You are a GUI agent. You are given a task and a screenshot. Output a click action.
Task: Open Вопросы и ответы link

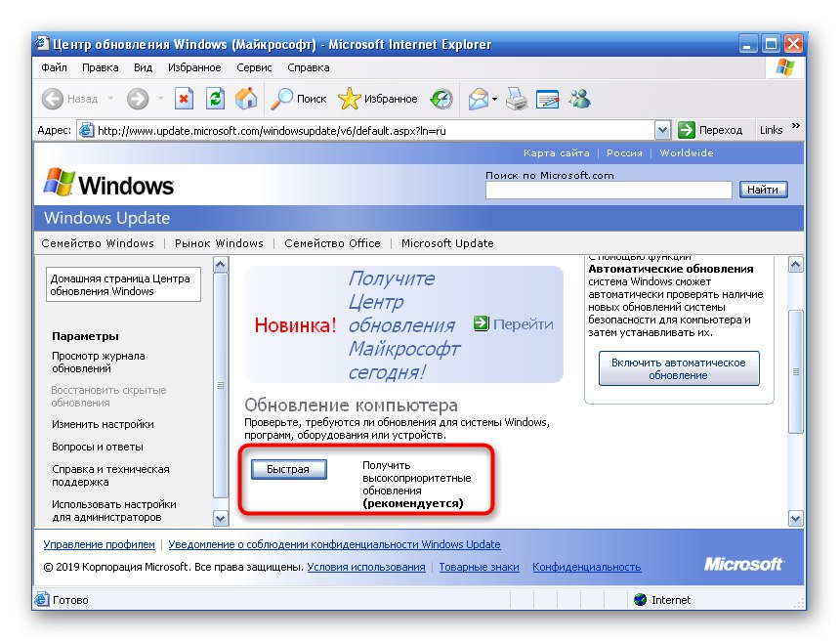(x=98, y=447)
